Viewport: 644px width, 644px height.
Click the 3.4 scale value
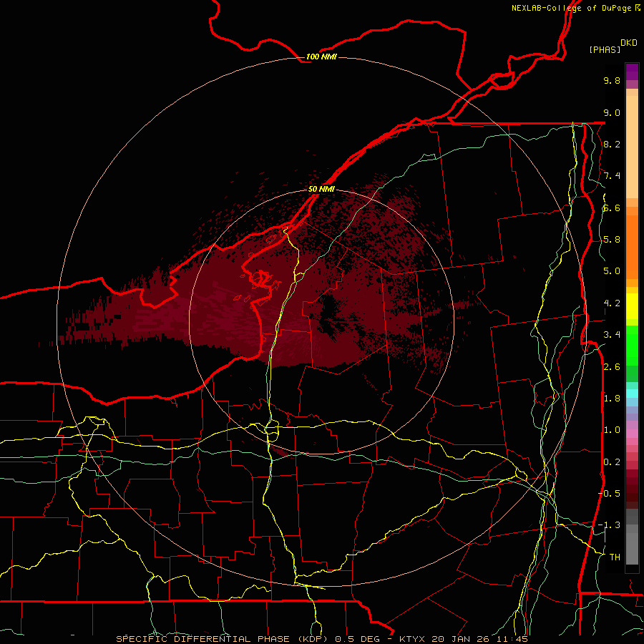pyautogui.click(x=612, y=335)
